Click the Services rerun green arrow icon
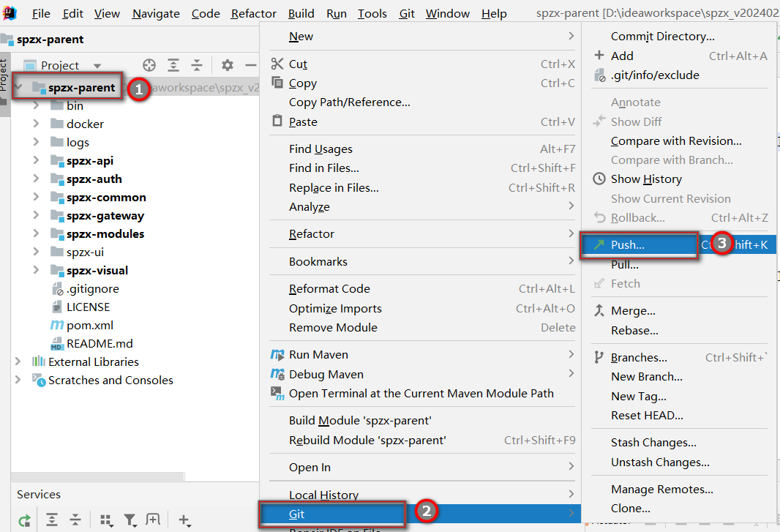This screenshot has width=780, height=532. click(x=24, y=521)
